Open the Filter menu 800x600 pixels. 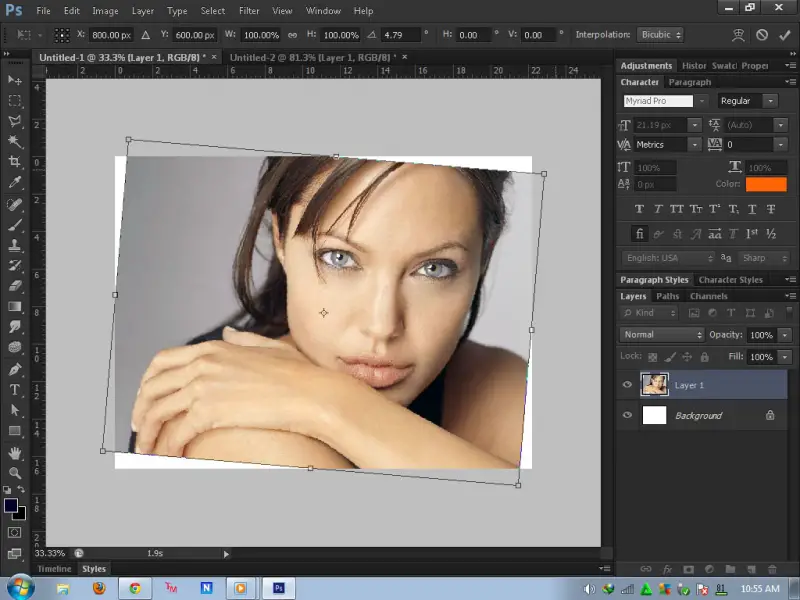(249, 11)
